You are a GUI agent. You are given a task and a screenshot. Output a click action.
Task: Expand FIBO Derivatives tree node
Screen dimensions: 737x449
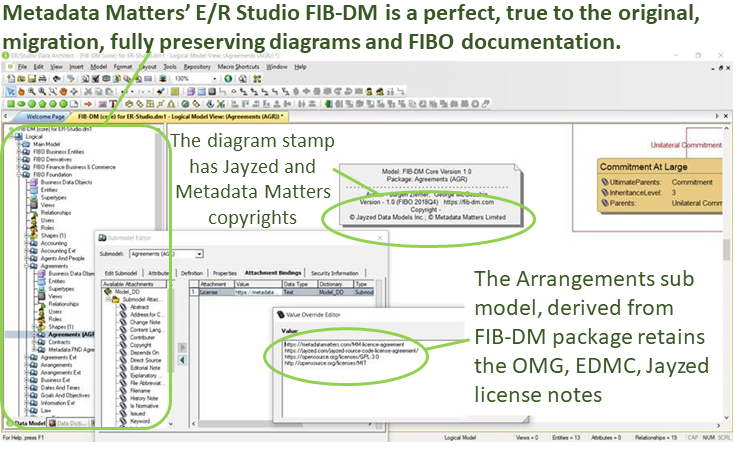click(x=19, y=159)
